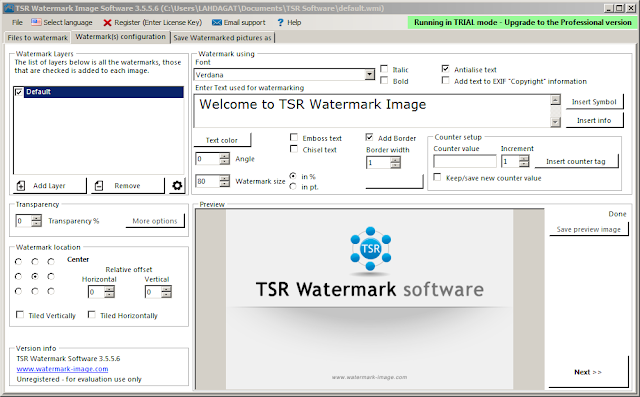Check Keep/save new counter value
Screen dimensions: 640x397
coord(437,177)
